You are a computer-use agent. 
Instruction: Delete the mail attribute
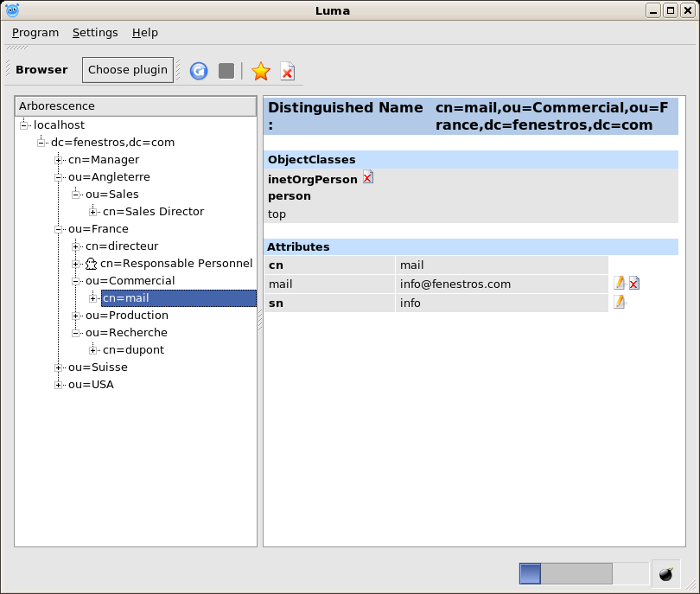click(634, 284)
